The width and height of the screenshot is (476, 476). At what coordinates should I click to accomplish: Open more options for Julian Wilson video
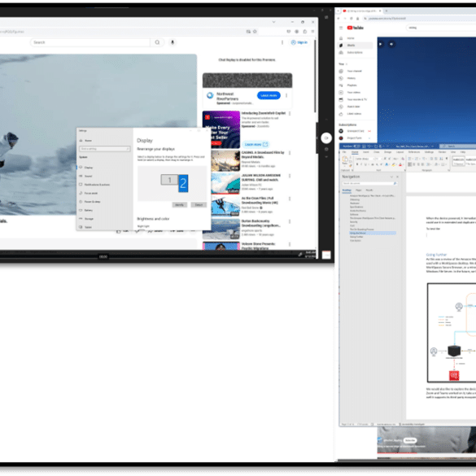(x=290, y=176)
